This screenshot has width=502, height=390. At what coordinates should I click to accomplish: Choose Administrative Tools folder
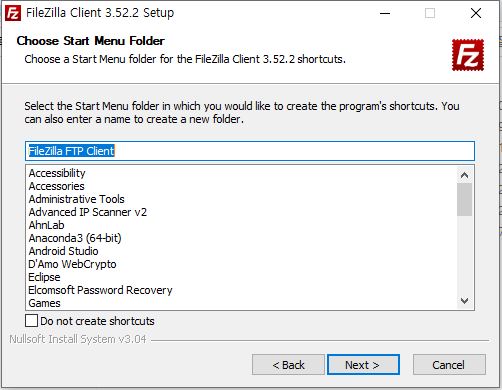click(77, 199)
